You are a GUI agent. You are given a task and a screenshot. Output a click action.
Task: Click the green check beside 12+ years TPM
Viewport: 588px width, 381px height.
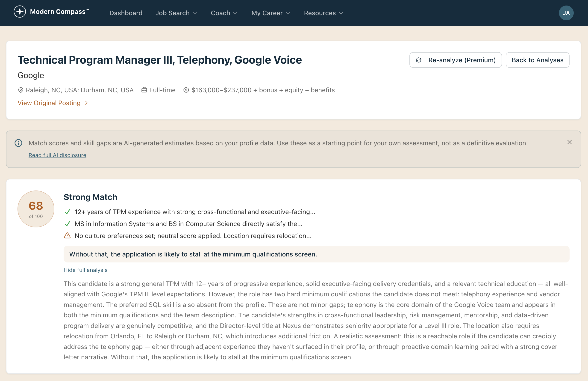[x=67, y=212]
